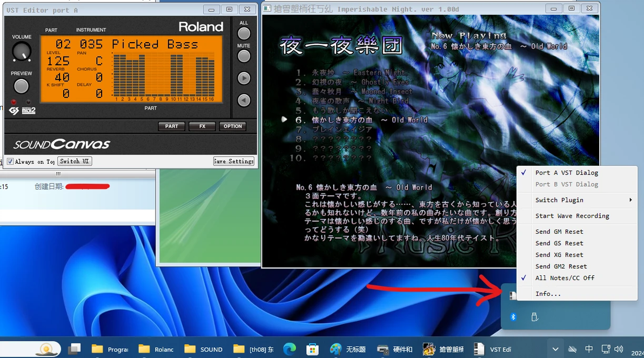The width and height of the screenshot is (644, 358).
Task: Click the PREVIEW round button
Action: click(x=22, y=86)
